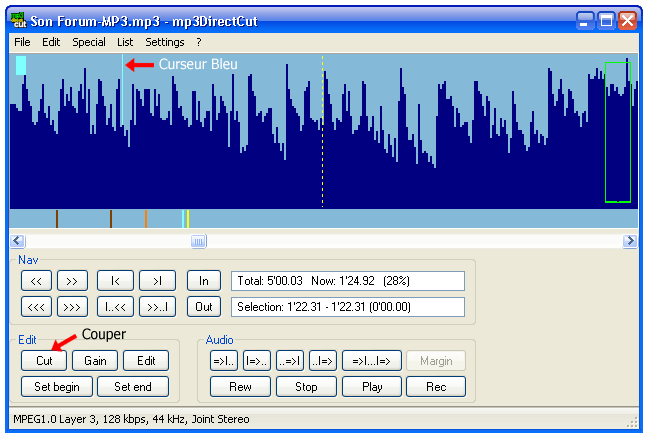Click the |..<< navigation button

click(115, 307)
